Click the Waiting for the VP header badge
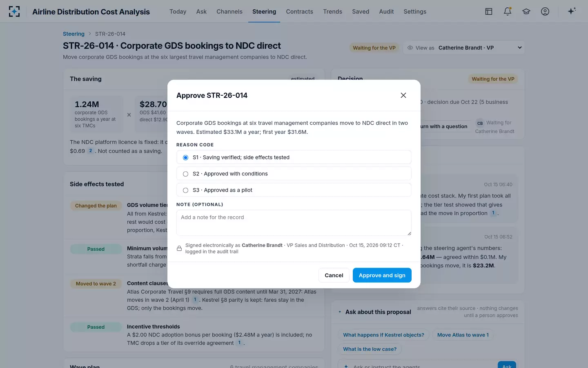This screenshot has width=588, height=368. [x=374, y=48]
